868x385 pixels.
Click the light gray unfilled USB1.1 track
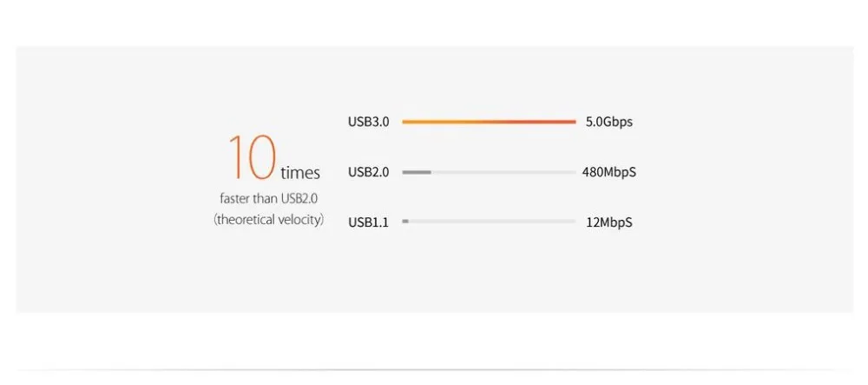coord(492,221)
